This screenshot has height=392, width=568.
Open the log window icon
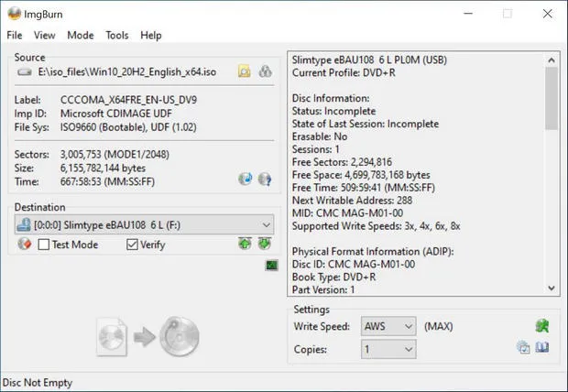coord(272,266)
